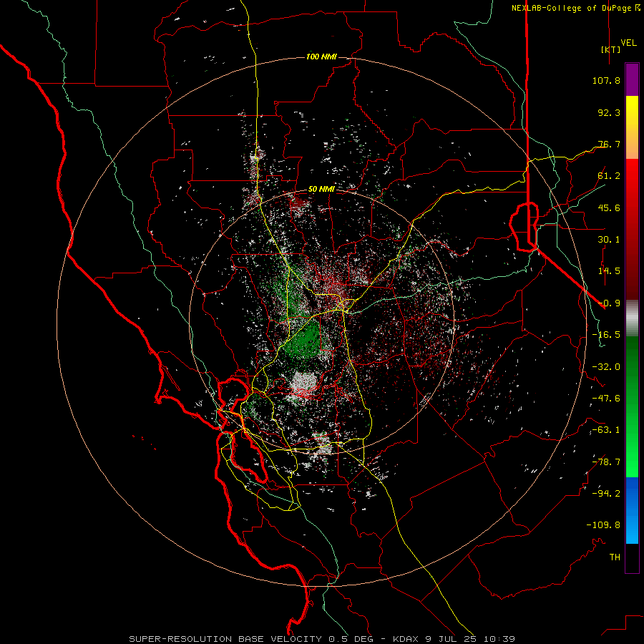Screen dimensions: 644x644
Task: Click the -109.8 velocity legend value
Action: pyautogui.click(x=603, y=525)
